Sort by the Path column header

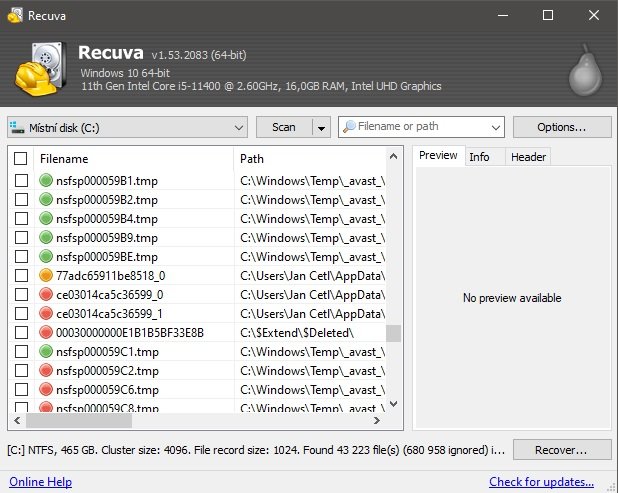click(x=310, y=159)
